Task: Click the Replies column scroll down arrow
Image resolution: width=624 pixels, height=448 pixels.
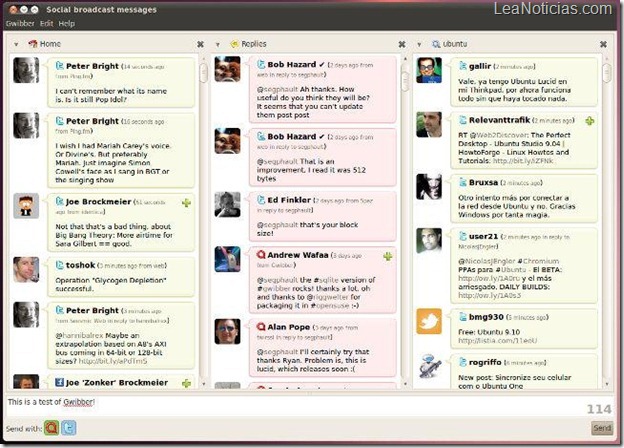Action: 405,384
